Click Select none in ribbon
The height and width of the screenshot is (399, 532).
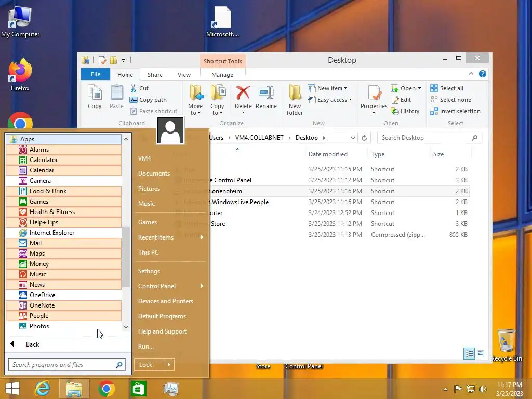point(451,100)
